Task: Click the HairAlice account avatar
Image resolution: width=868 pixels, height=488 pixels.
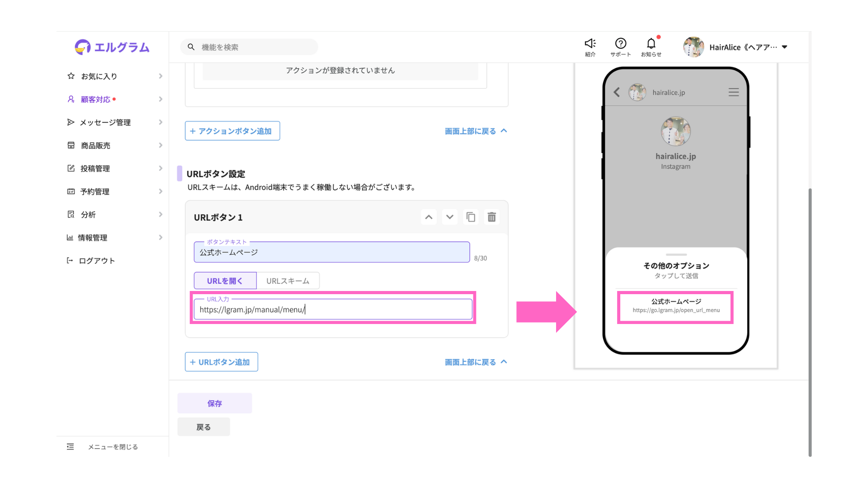Action: [x=693, y=47]
